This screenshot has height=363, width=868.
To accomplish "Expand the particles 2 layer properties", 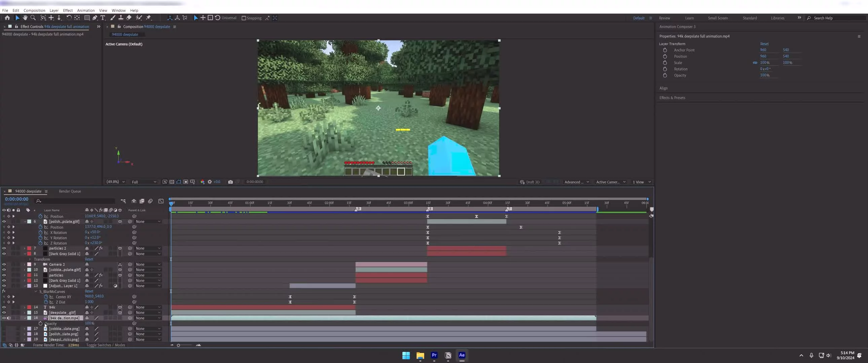I will click(x=25, y=248).
